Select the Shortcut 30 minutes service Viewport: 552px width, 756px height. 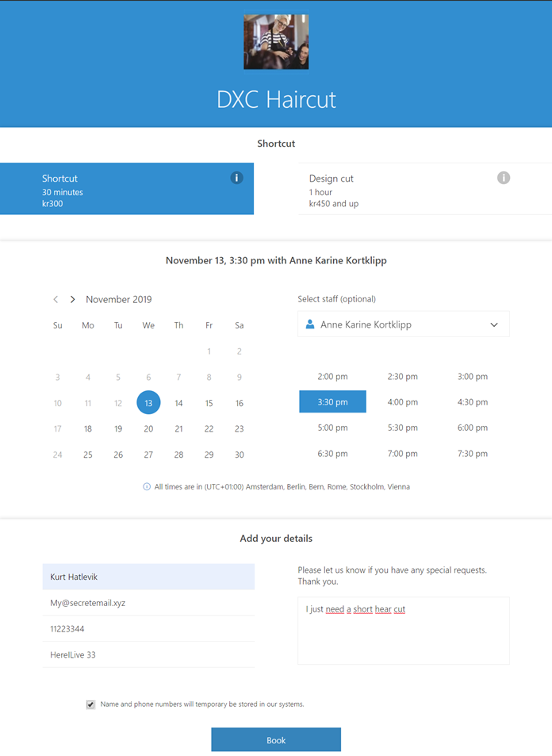(x=127, y=189)
